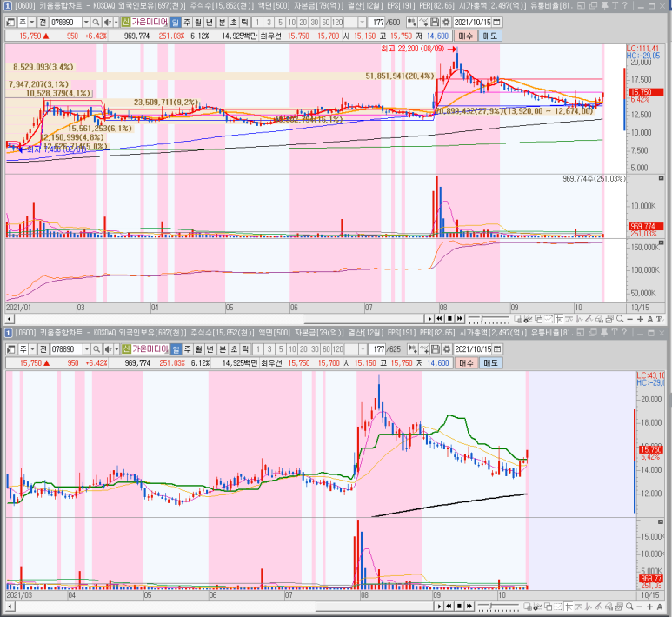672x617 pixels.
Task: Select the 5 interval preset in the top toolbar
Action: [280, 23]
